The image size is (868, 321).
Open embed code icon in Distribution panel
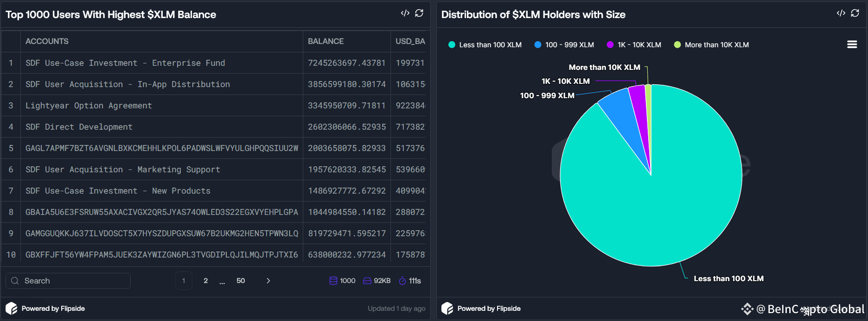(x=841, y=13)
